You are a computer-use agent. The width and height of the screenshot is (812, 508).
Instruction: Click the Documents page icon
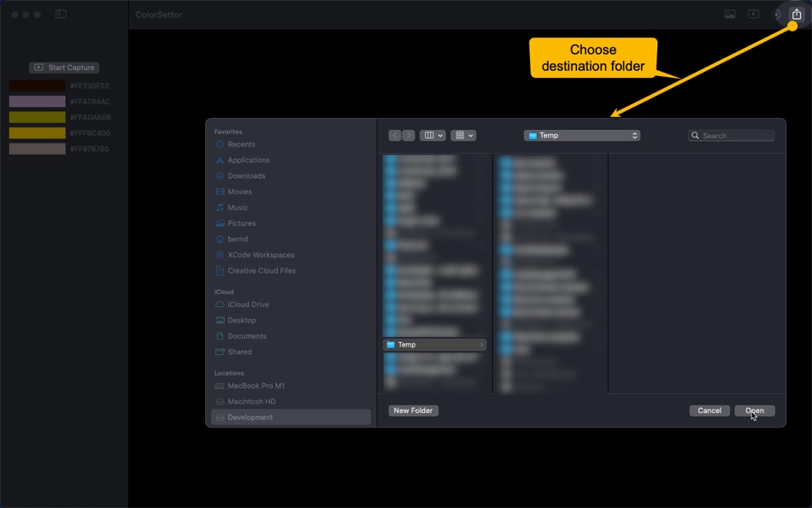coord(220,336)
